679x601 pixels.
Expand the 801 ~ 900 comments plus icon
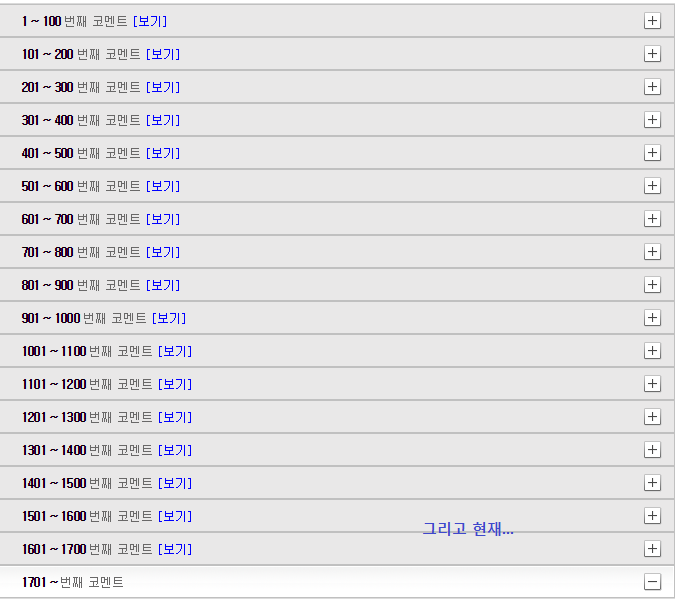(x=652, y=284)
